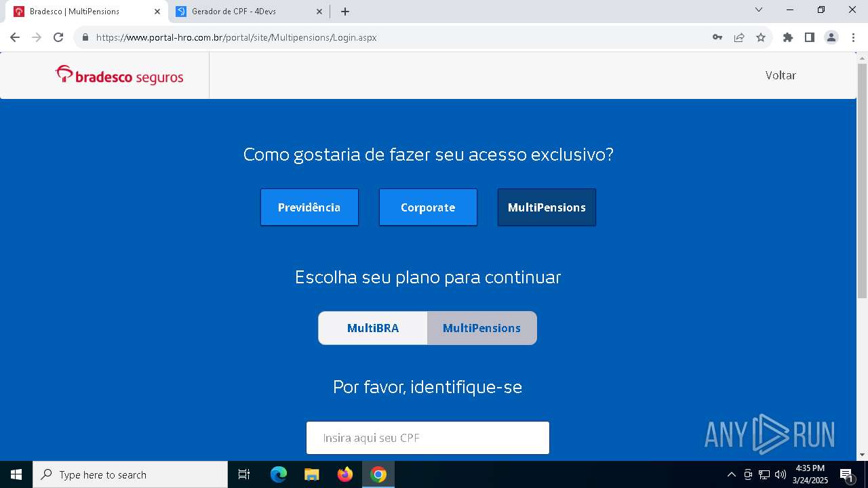The image size is (868, 488).
Task: Choose MultiPensions access button
Action: point(547,207)
